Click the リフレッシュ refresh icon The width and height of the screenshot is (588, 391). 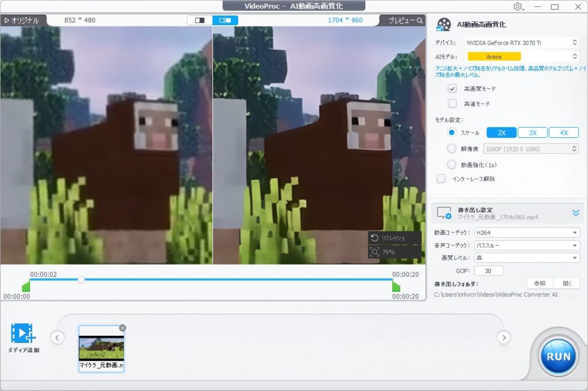(x=374, y=238)
